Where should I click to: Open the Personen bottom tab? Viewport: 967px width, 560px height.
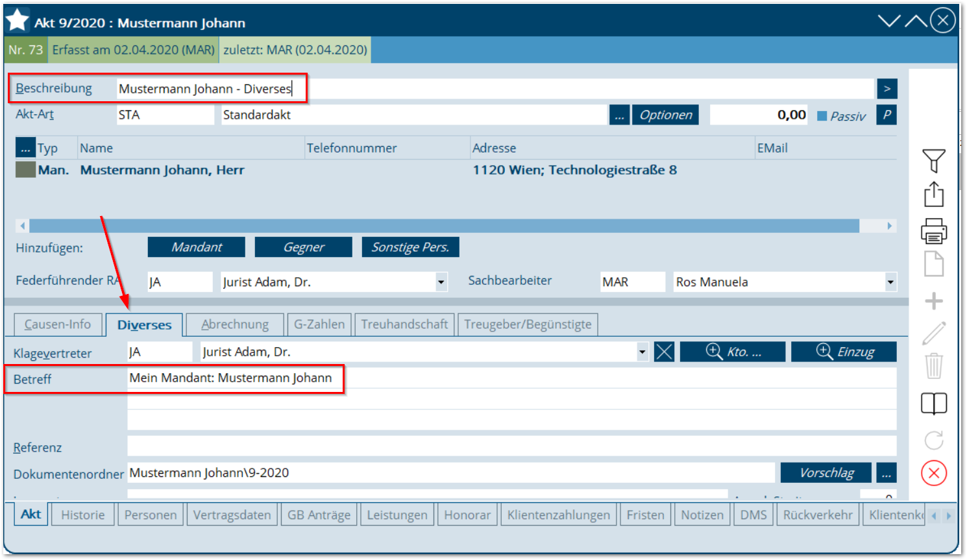[151, 515]
